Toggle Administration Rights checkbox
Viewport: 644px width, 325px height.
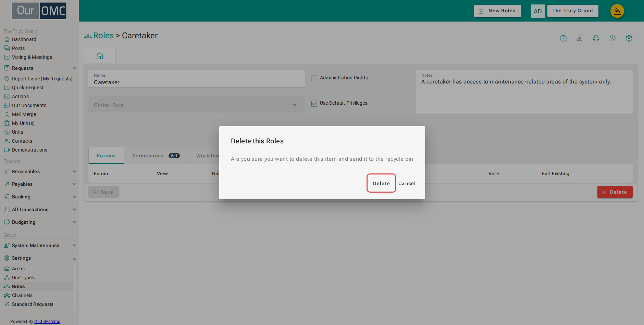point(314,78)
